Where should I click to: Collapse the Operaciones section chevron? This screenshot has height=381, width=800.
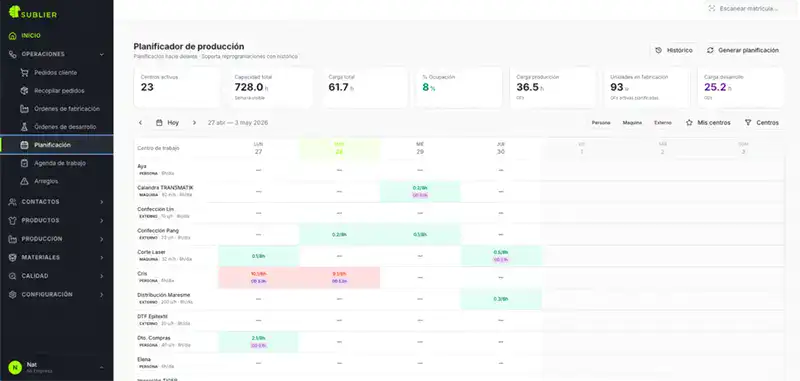(102, 54)
